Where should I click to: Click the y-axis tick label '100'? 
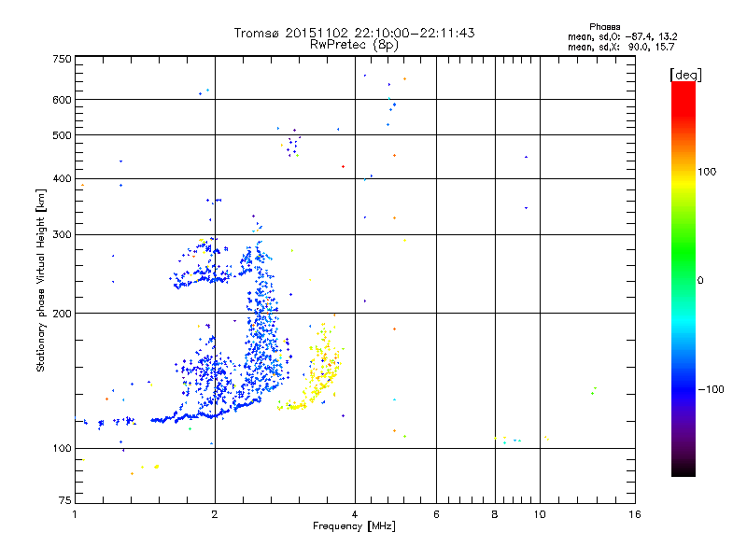[x=62, y=448]
